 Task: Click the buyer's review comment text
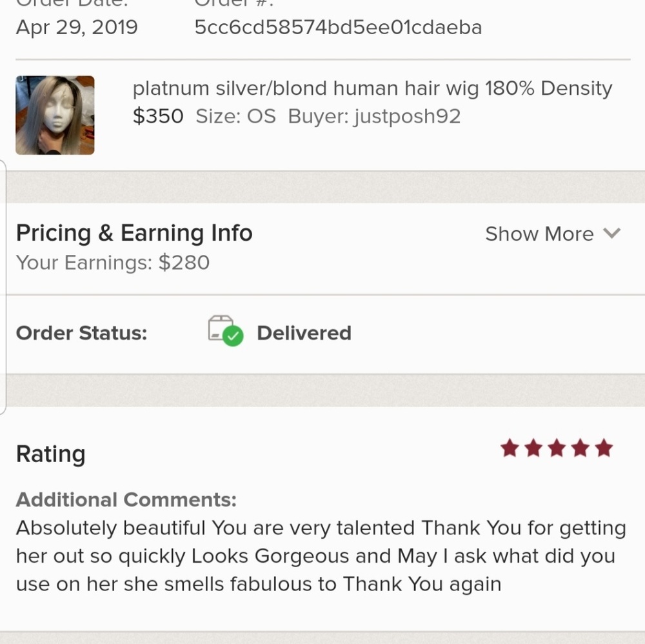[321, 556]
